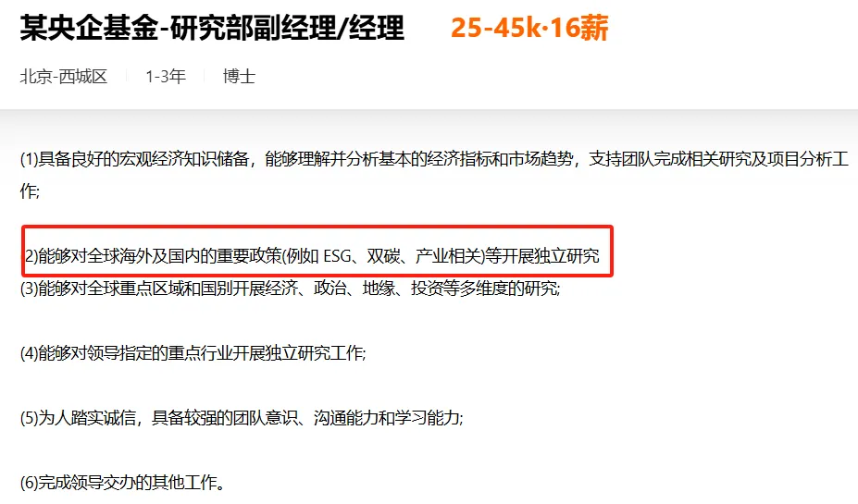Click 支持团队完成相关研究 in item (1)
The image size is (858, 504).
click(670, 159)
